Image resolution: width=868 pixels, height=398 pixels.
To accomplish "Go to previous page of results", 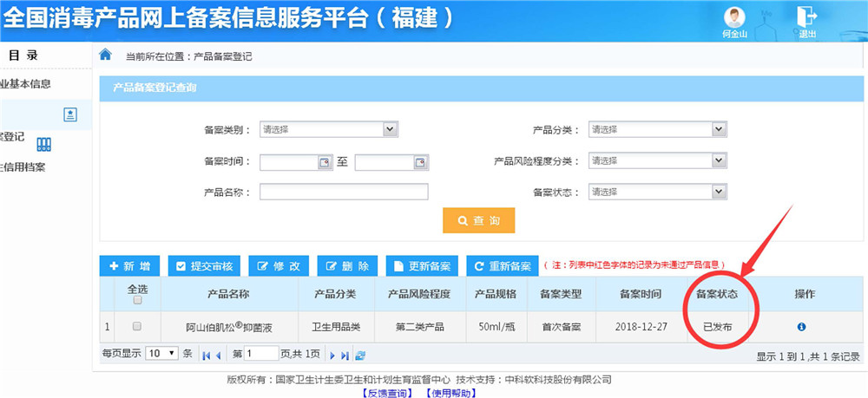I will 218,356.
